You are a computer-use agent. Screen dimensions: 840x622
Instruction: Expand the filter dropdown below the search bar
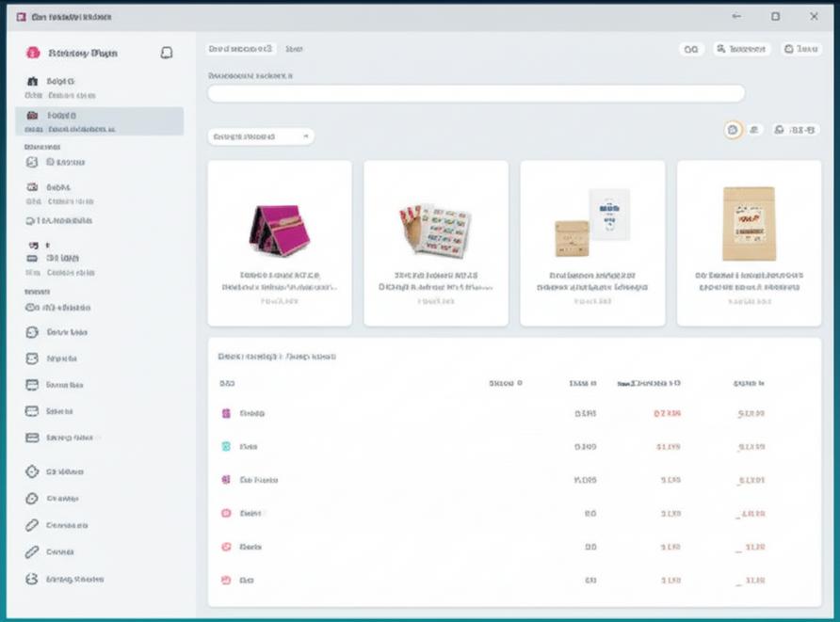[260, 136]
